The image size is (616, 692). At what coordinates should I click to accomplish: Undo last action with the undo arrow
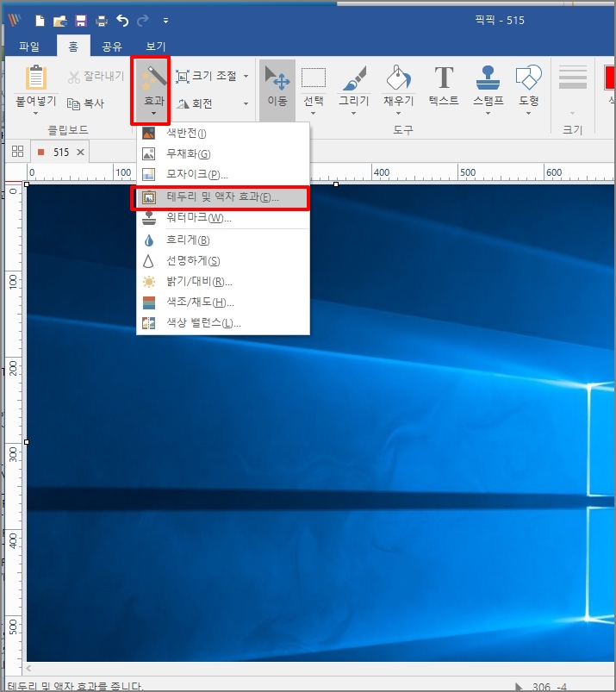click(122, 21)
